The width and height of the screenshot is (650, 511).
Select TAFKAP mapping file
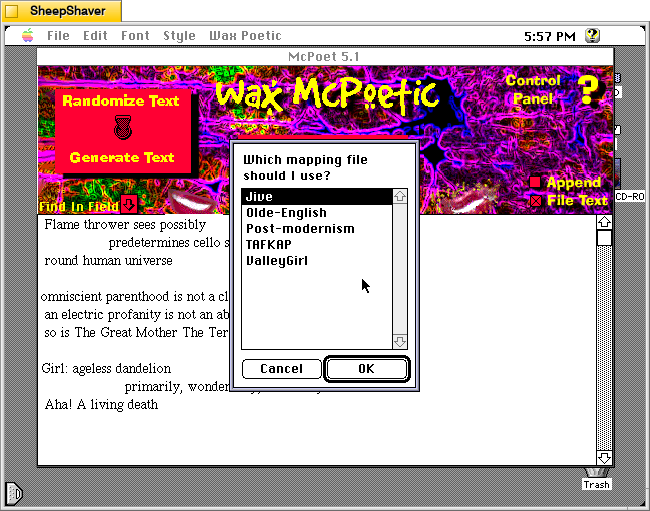point(317,245)
